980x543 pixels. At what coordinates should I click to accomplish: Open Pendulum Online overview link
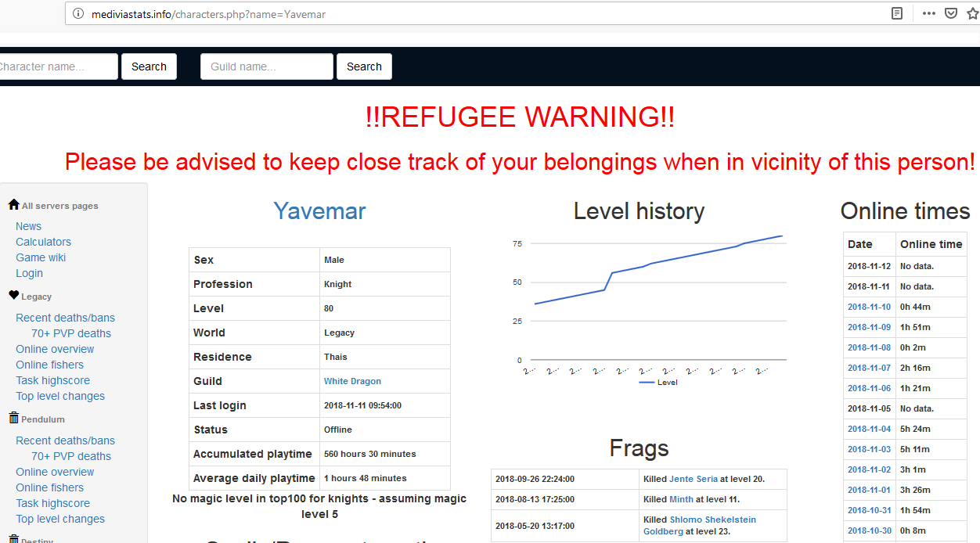(x=55, y=472)
